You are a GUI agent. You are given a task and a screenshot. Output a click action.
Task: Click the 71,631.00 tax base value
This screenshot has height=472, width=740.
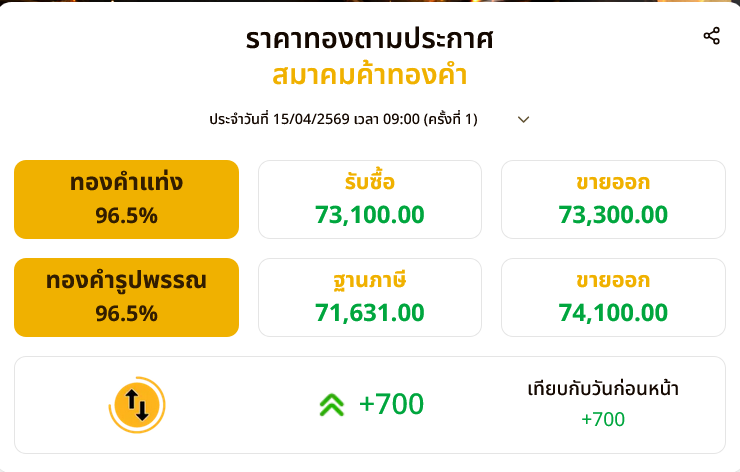tap(369, 312)
